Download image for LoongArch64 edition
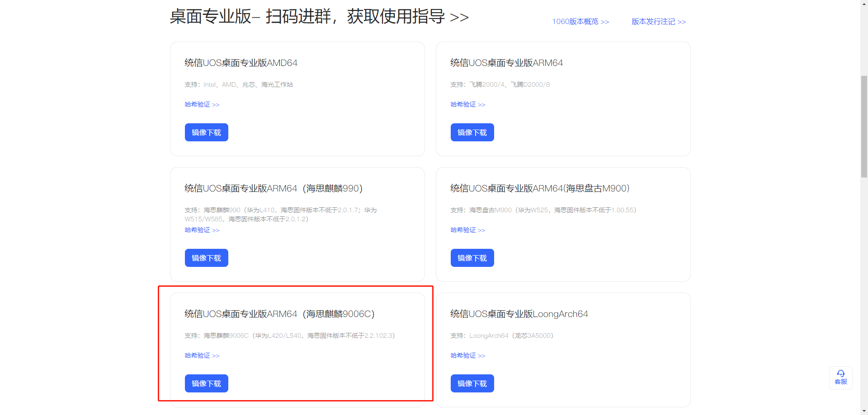Screen dimensions: 868x415 472,383
